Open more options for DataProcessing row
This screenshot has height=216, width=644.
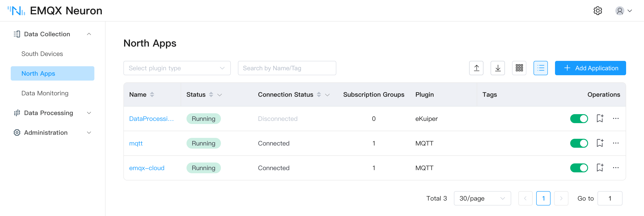pyautogui.click(x=616, y=118)
